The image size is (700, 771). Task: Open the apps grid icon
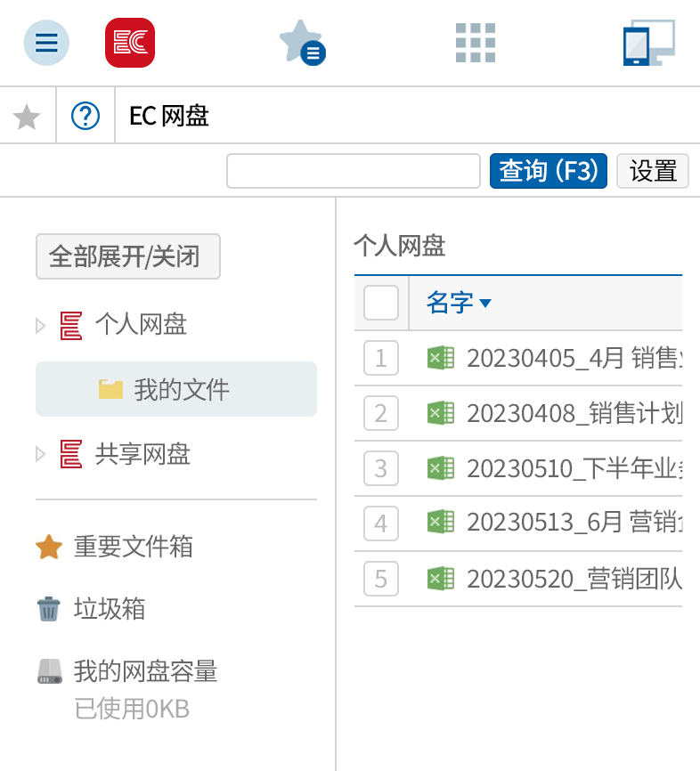(x=475, y=43)
